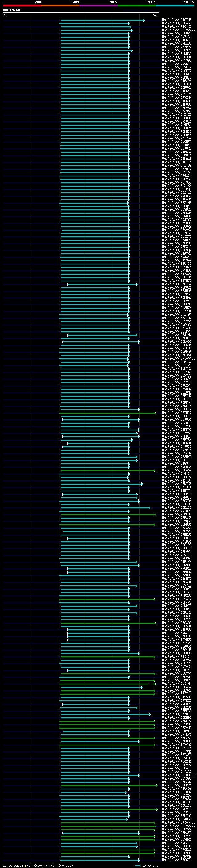Select hit label UniRef100_C7HSE5
The width and height of the screenshot is (197, 868).
tap(177, 833)
